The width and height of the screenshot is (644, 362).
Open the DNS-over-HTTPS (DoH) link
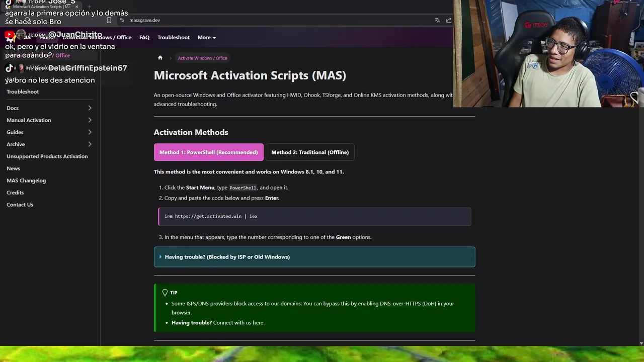coord(408,304)
